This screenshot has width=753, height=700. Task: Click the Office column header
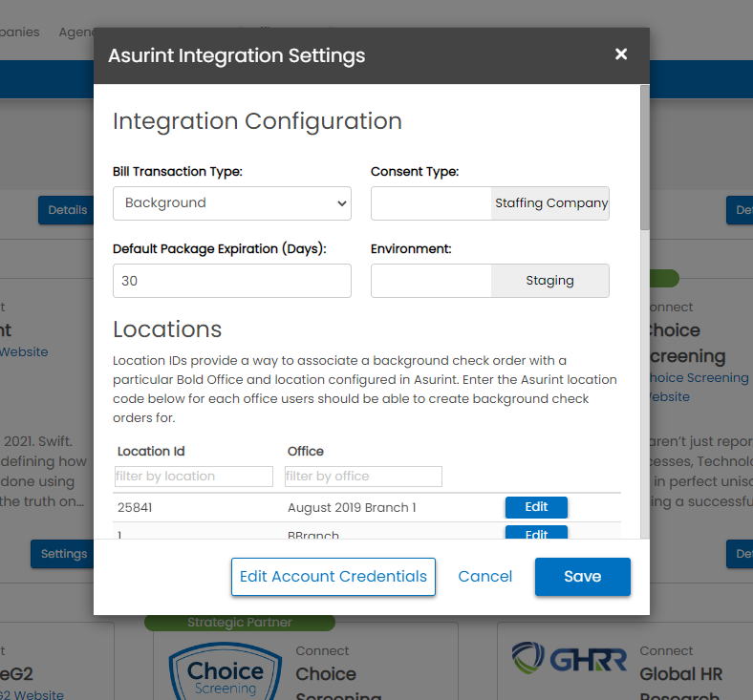point(306,452)
